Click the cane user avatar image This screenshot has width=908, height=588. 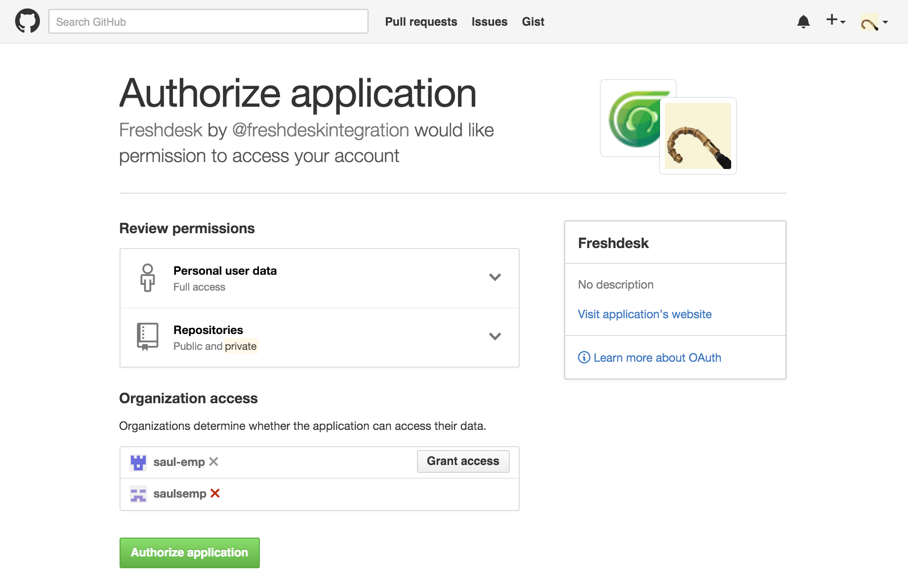click(698, 136)
